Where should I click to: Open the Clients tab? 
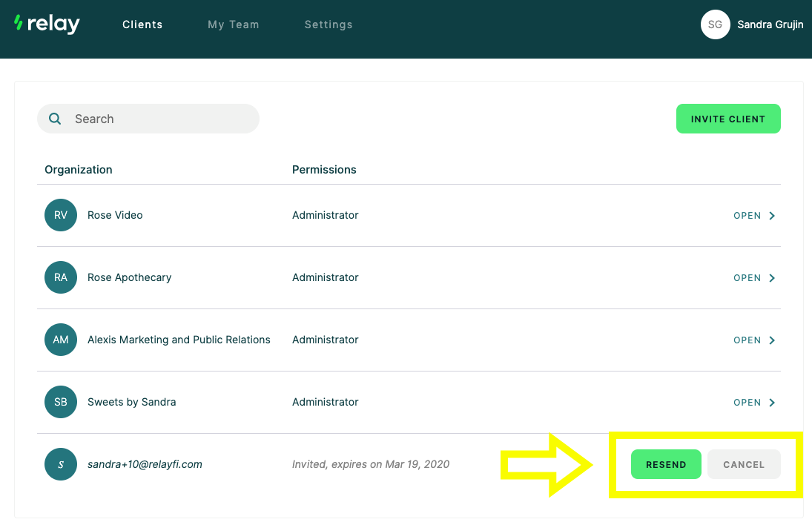(x=142, y=24)
